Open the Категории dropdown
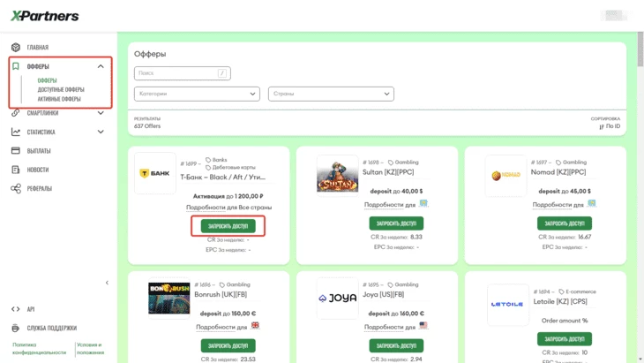The image size is (644, 363). 197,94
